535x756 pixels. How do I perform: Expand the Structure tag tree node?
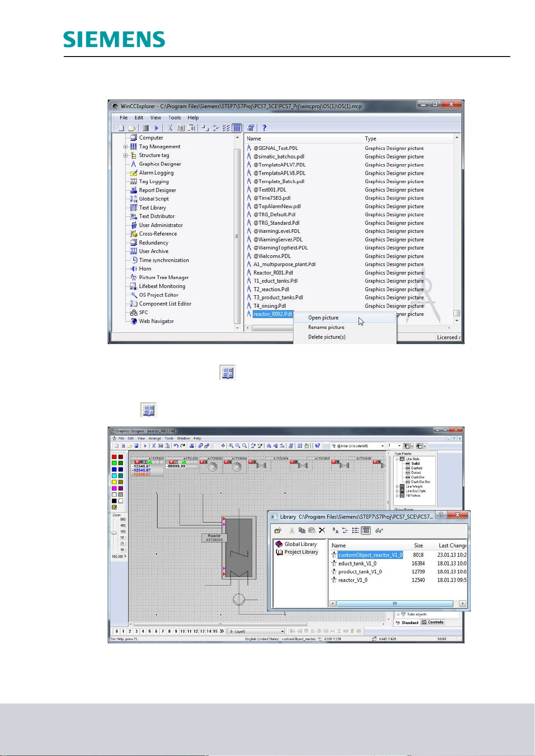[126, 155]
